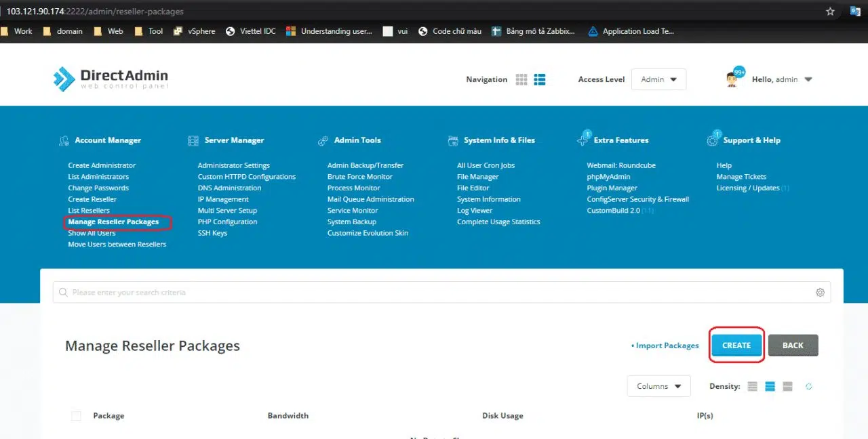Open Manage Tickets
Image resolution: width=868 pixels, height=439 pixels.
click(741, 177)
